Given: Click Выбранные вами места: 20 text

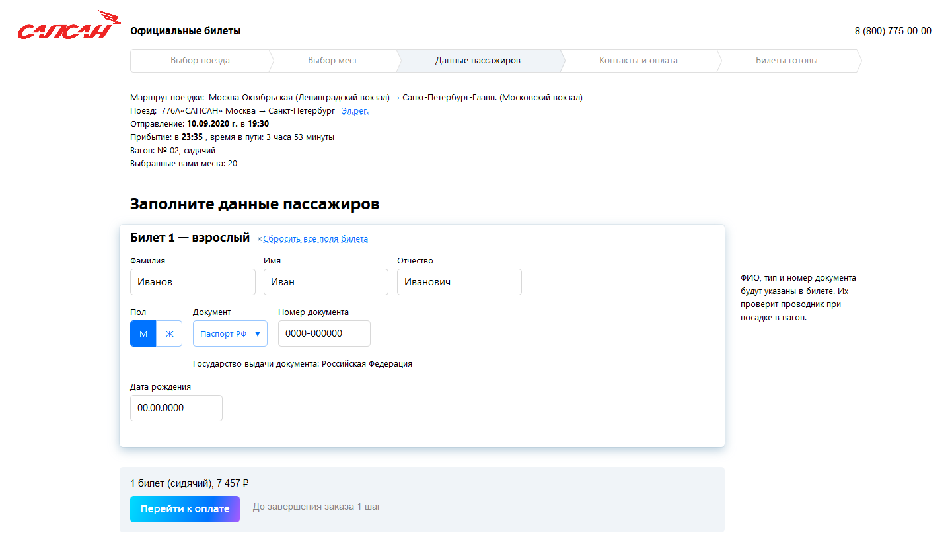Looking at the screenshot, I should [x=184, y=164].
